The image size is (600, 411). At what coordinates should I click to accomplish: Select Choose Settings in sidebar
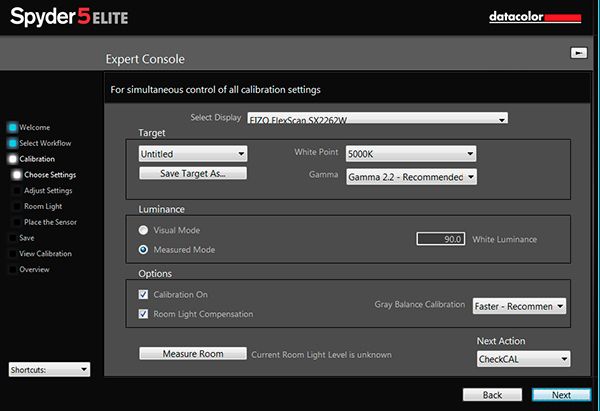click(x=50, y=175)
